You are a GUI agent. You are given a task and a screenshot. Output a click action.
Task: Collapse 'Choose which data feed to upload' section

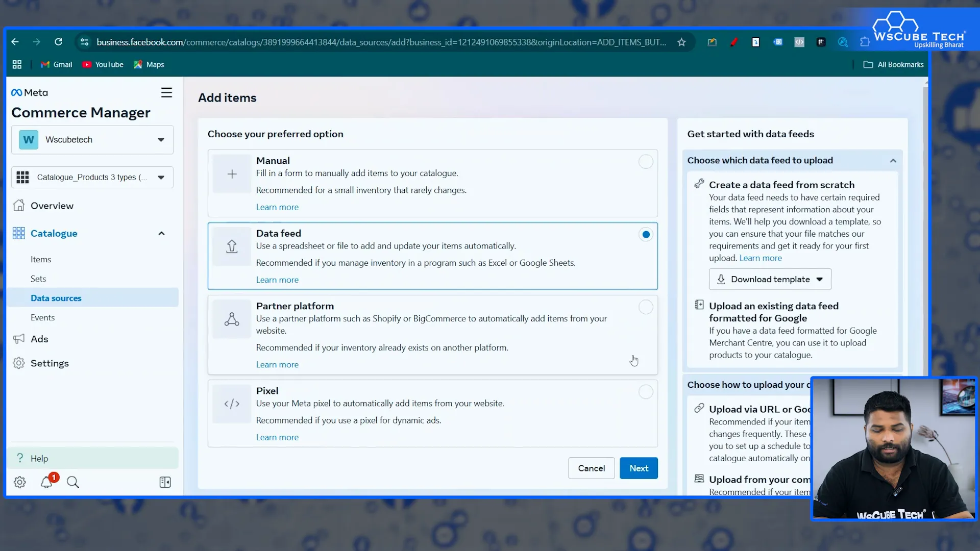coord(893,161)
